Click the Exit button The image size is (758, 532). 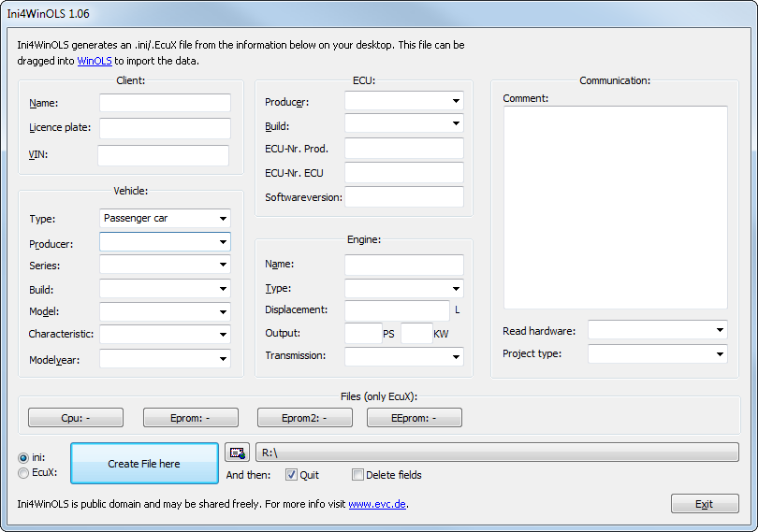[705, 504]
